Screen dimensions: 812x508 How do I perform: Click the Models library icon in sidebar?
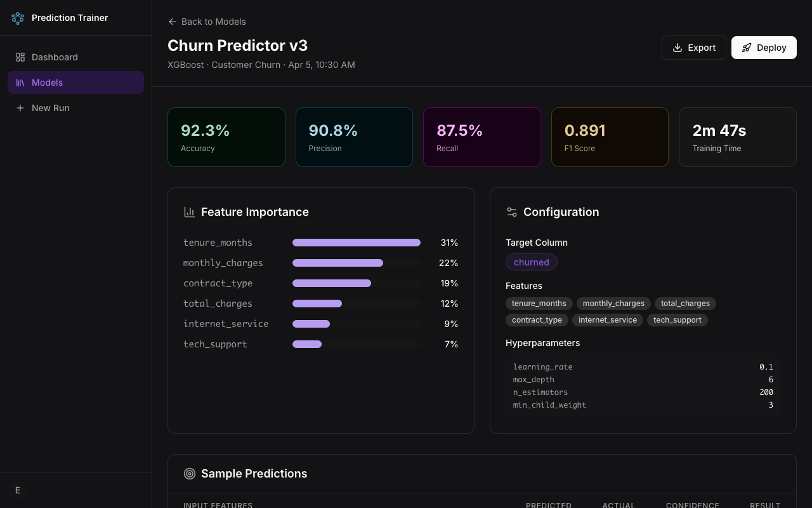pos(20,83)
